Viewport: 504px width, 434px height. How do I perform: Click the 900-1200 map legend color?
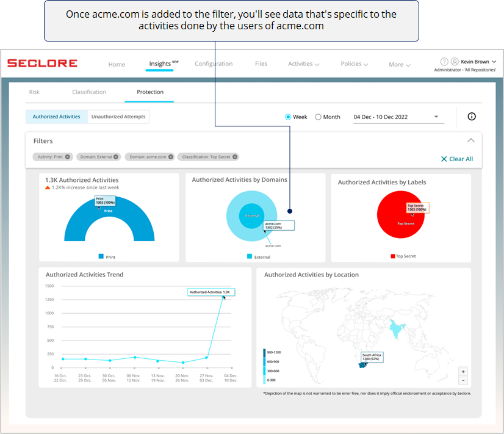265,353
